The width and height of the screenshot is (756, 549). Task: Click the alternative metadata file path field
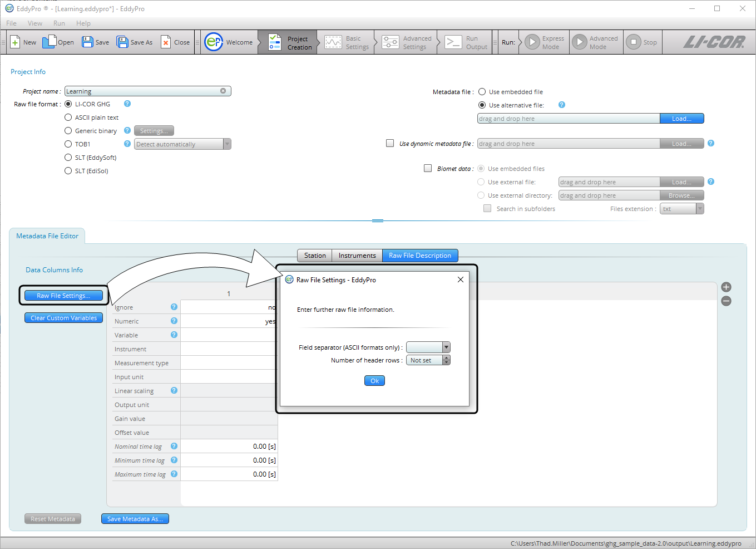(569, 119)
